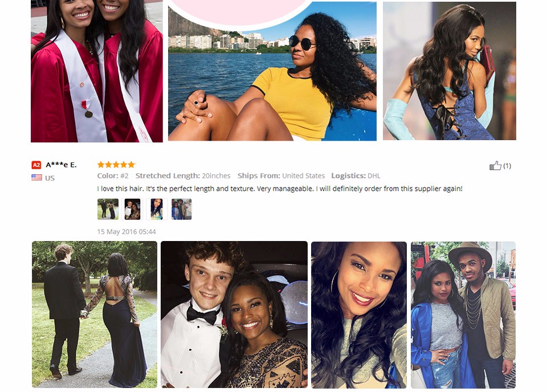
Task: Click the thumbs-up helpful icon
Action: pos(495,166)
